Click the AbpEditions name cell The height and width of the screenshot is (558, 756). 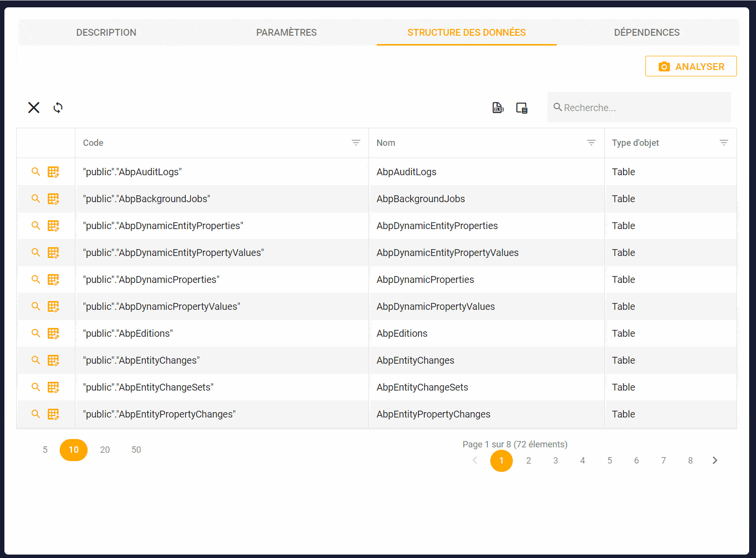[486, 333]
